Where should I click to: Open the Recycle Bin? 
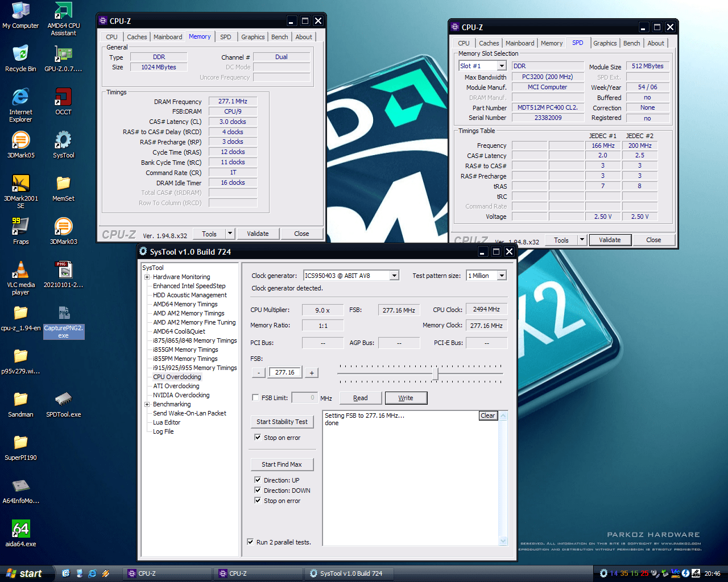coord(21,59)
